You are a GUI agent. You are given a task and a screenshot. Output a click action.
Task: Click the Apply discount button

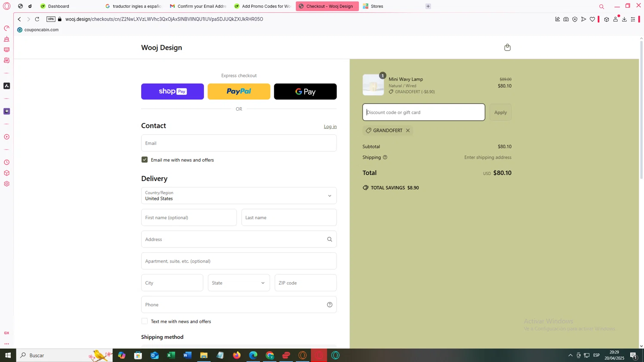501,112
